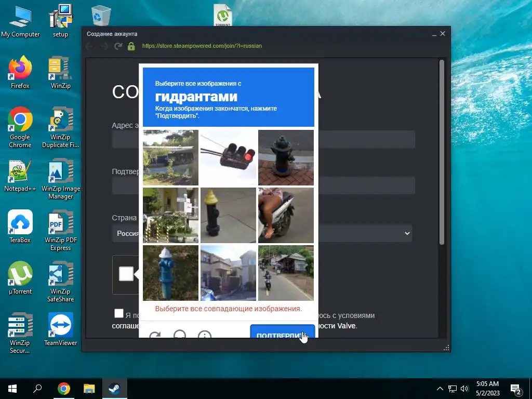The height and width of the screenshot is (399, 532).
Task: Click the Steam page vertical scrollbar
Action: click(442, 152)
